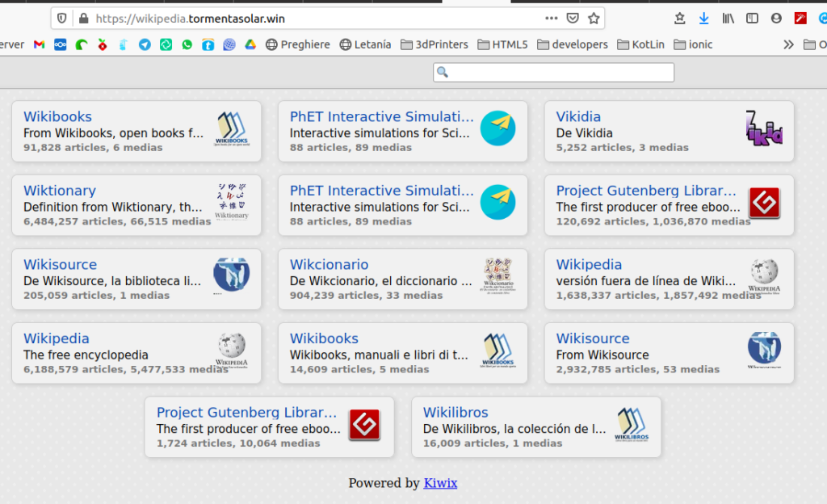The height and width of the screenshot is (504, 827).
Task: Click the Vikidia logo thumbnail
Action: tap(764, 128)
